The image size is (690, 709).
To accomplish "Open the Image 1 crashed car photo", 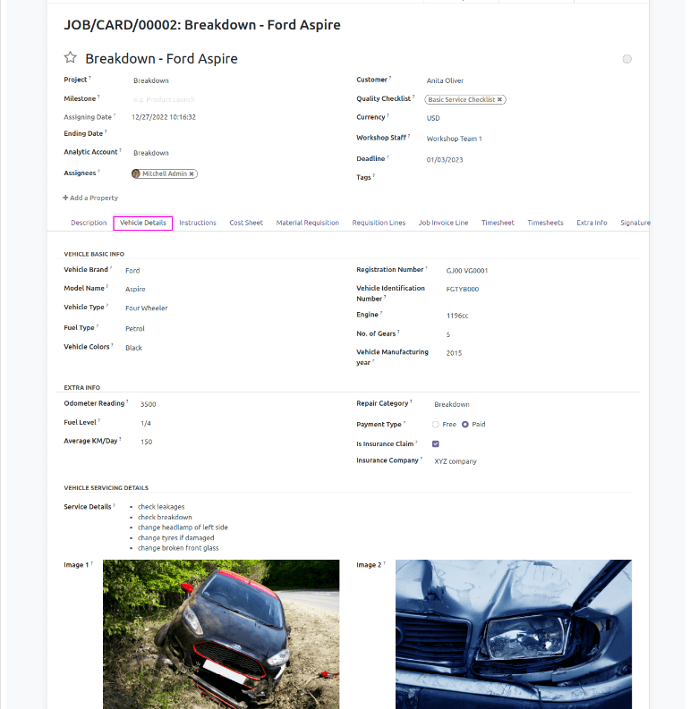I will point(221,634).
